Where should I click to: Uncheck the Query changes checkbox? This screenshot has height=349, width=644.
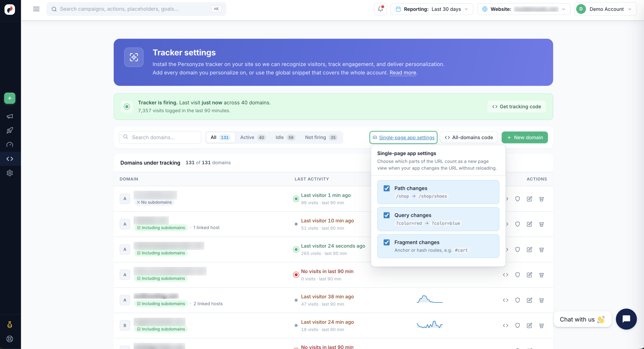(387, 215)
